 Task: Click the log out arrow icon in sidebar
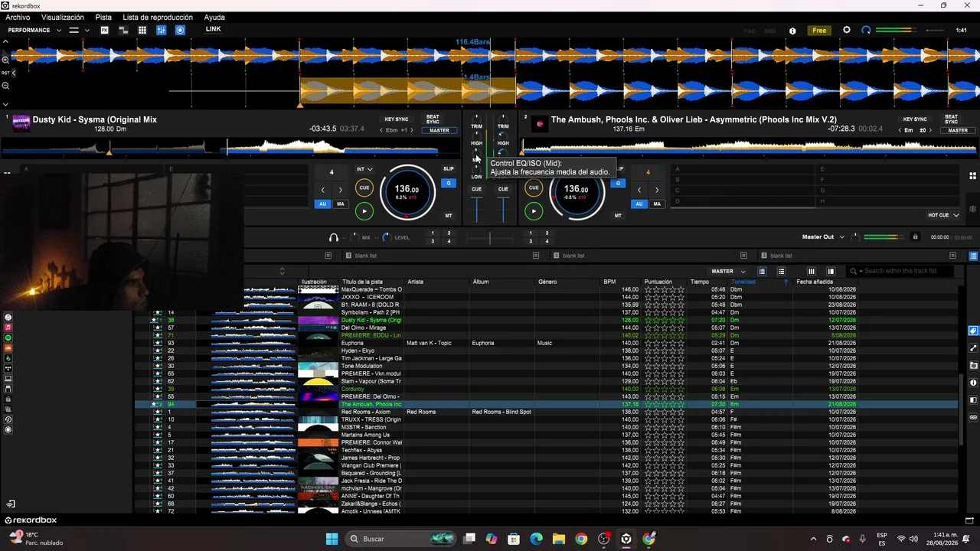coord(11,504)
